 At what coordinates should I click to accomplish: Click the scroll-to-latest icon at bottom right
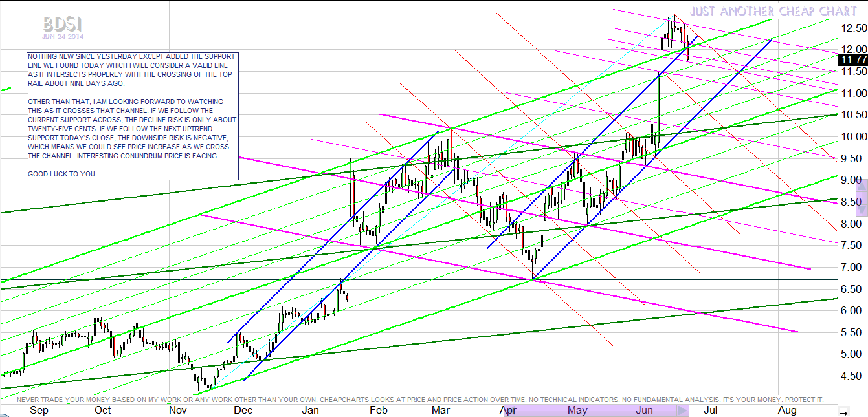(x=843, y=411)
